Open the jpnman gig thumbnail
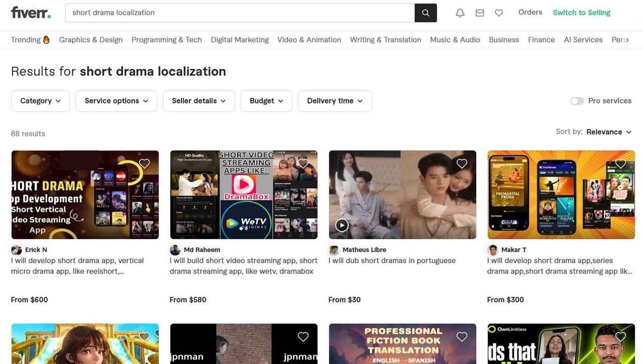The width and height of the screenshot is (643, 364). tap(244, 344)
